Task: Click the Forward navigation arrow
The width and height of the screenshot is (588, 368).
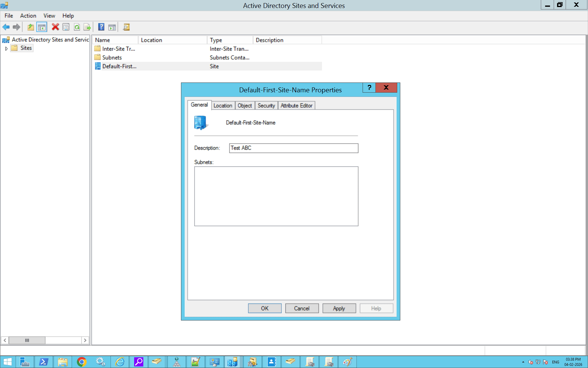Action: pyautogui.click(x=16, y=27)
